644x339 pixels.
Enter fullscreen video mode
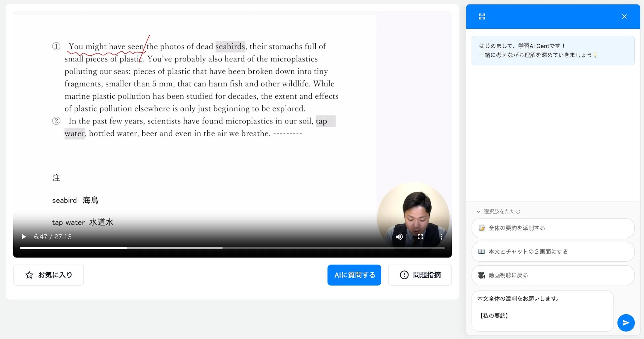(x=420, y=237)
